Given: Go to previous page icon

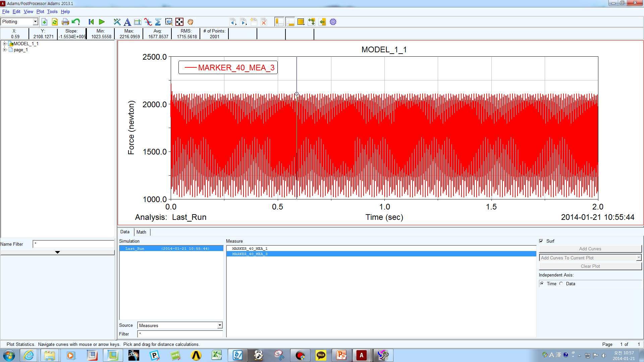Looking at the screenshot, I should click(233, 22).
